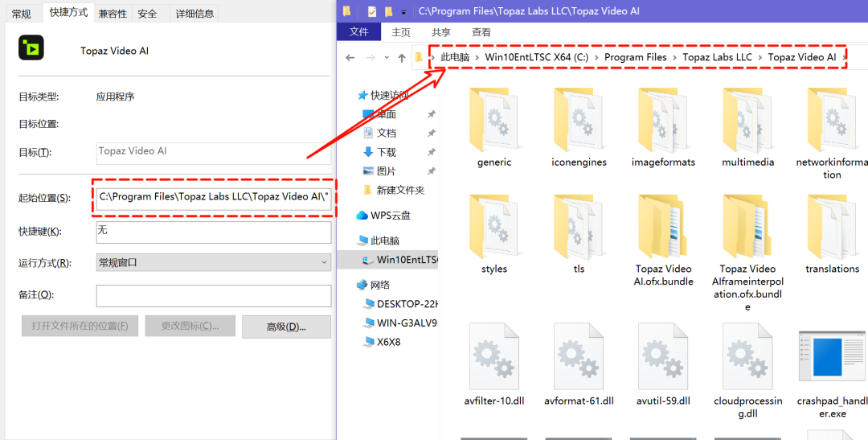Click inside the 备注 field
Viewport: 868px width, 440px height.
pos(214,296)
